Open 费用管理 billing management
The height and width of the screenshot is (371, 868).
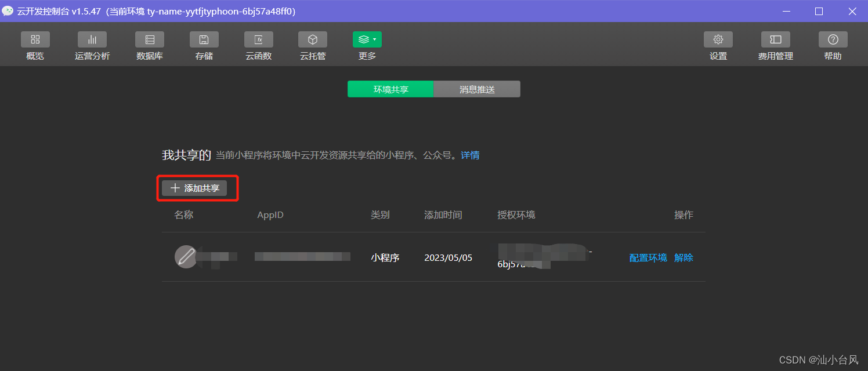tap(776, 46)
